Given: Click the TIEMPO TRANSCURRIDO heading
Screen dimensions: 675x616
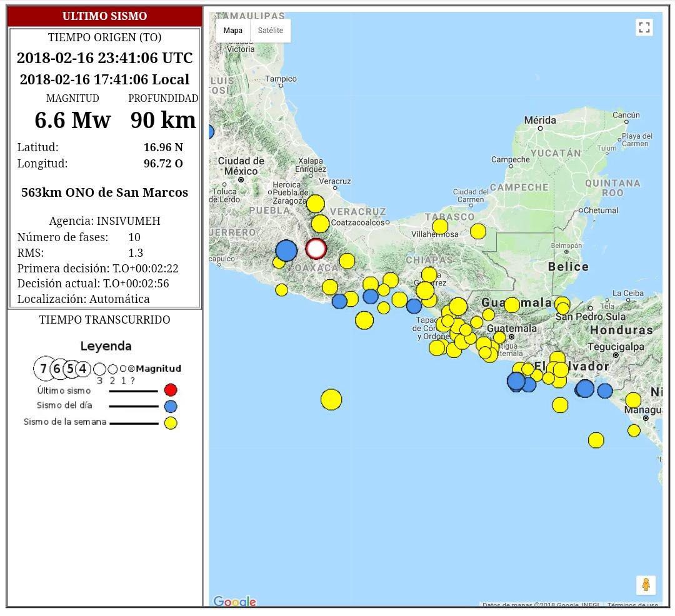Looking at the screenshot, I should (104, 320).
